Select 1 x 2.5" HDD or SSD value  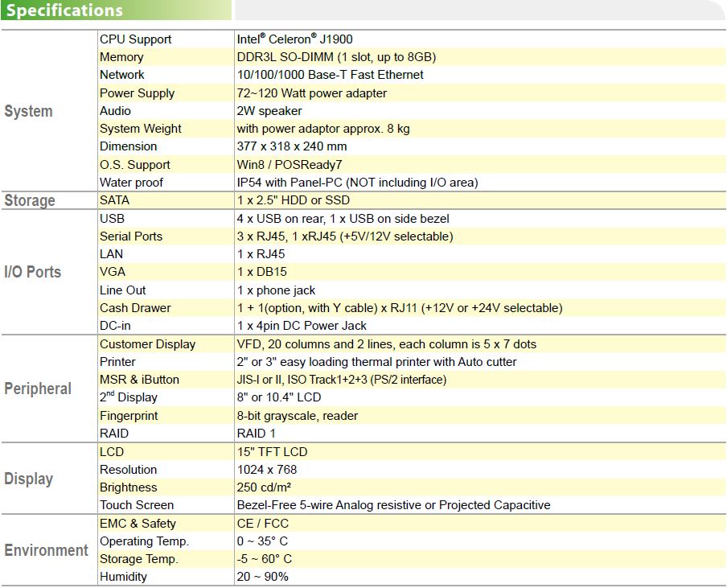(294, 200)
